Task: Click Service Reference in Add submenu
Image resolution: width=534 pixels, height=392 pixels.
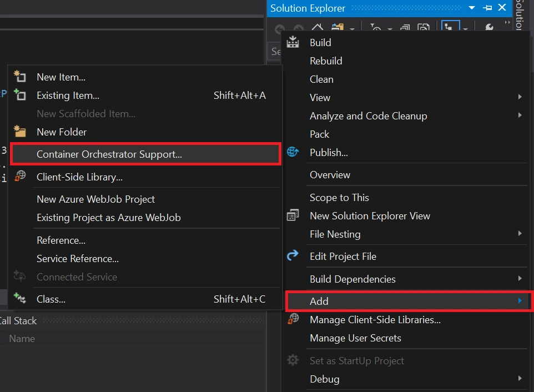Action: tap(145, 259)
